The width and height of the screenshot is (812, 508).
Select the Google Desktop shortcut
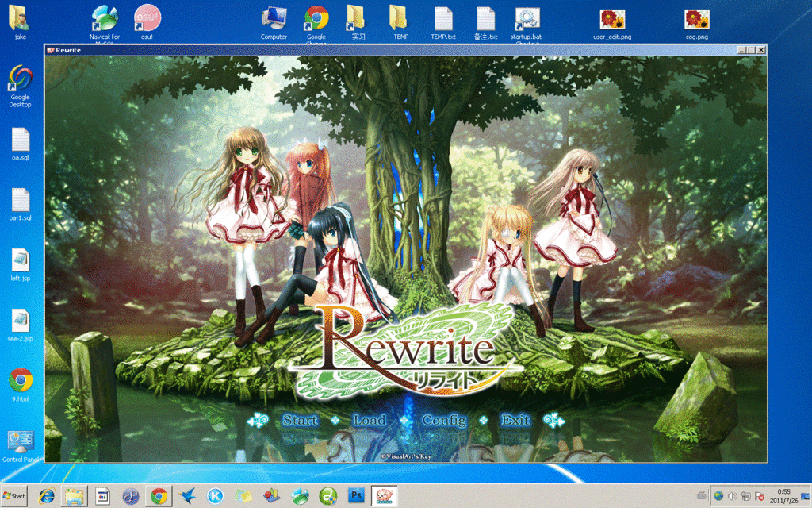point(20,86)
